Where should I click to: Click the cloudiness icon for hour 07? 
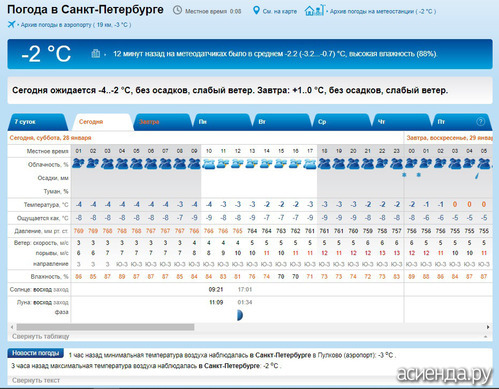tap(165, 164)
